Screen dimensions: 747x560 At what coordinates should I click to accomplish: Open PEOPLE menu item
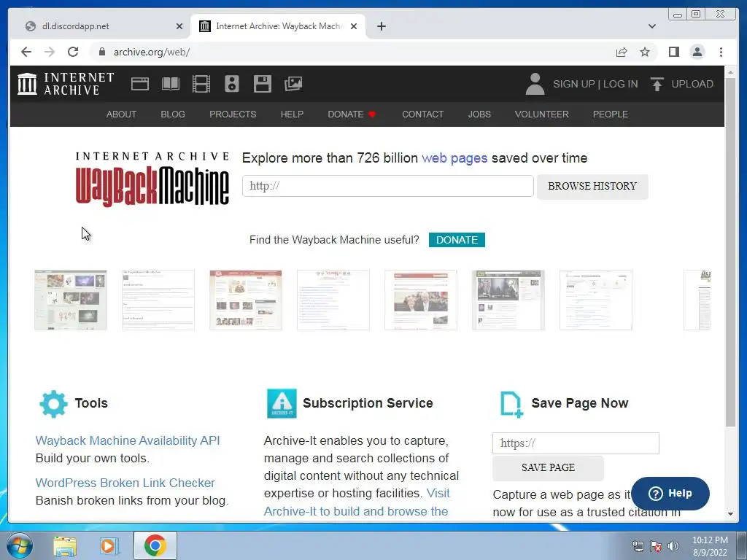tap(611, 114)
